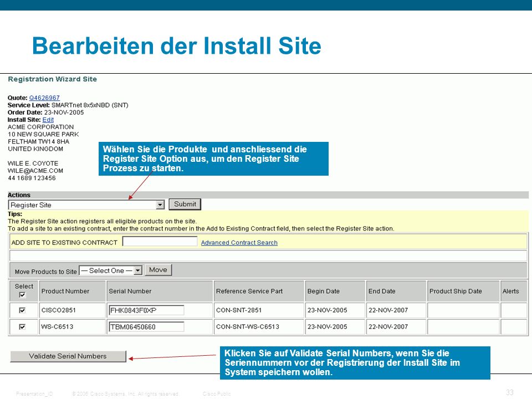
Task: Click the Move button
Action: (158, 270)
